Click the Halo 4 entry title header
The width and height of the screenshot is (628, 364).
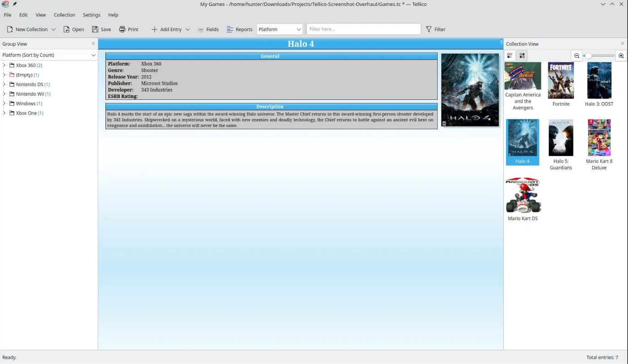[x=301, y=44]
